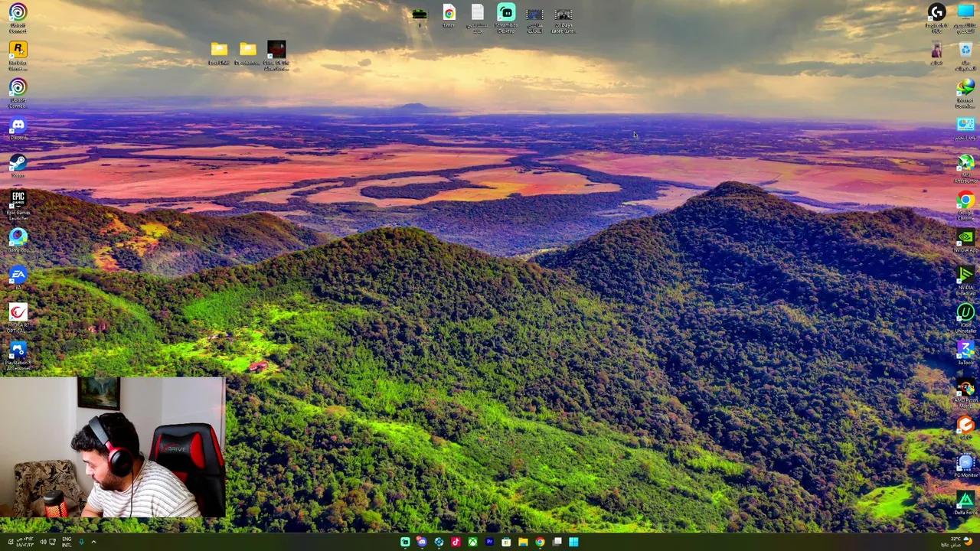Open the Windows Start menu

[x=573, y=542]
